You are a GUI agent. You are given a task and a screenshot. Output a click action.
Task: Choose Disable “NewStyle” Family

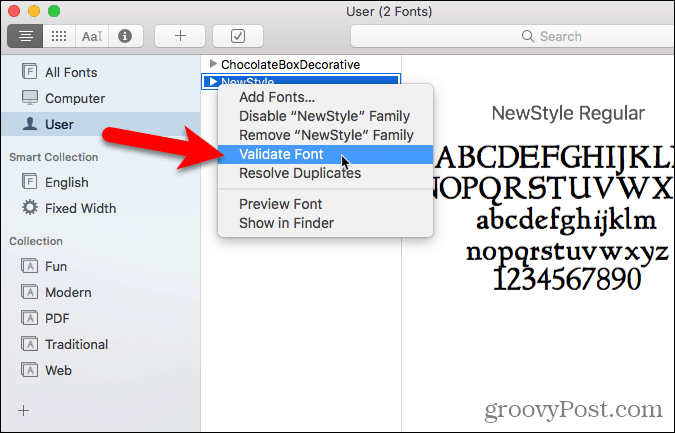click(325, 116)
